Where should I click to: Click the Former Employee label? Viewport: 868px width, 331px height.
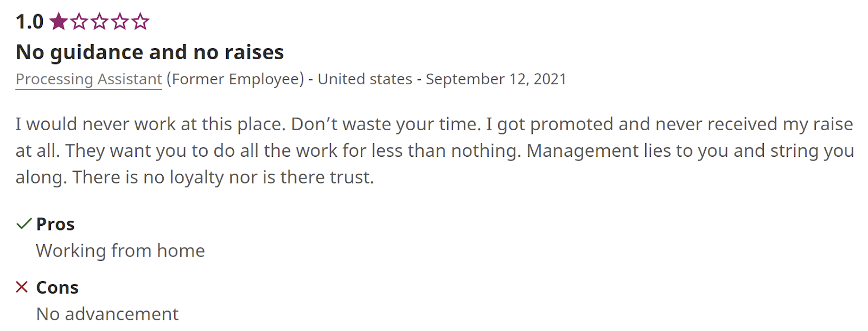pos(235,79)
